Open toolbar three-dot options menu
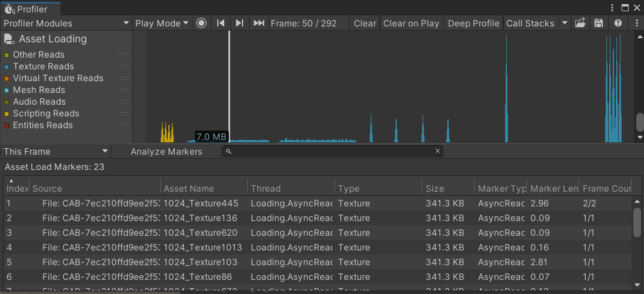 coord(637,23)
